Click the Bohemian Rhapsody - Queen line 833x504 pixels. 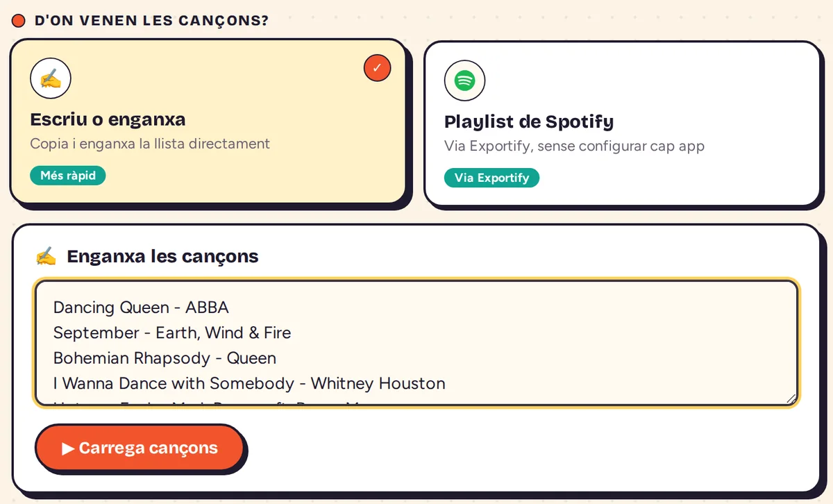[165, 358]
